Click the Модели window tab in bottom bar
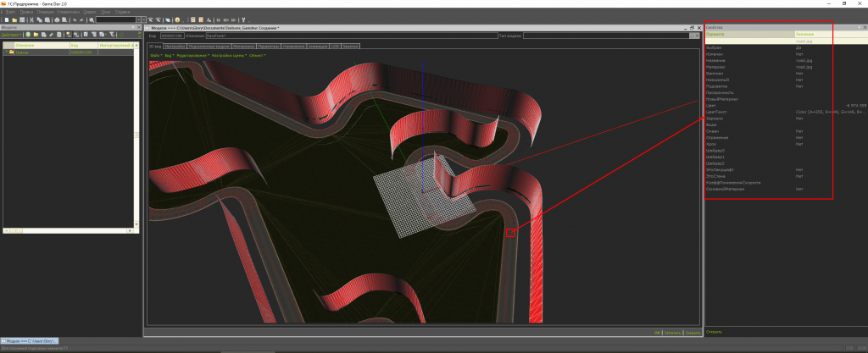The height and width of the screenshot is (353, 868). click(30, 341)
